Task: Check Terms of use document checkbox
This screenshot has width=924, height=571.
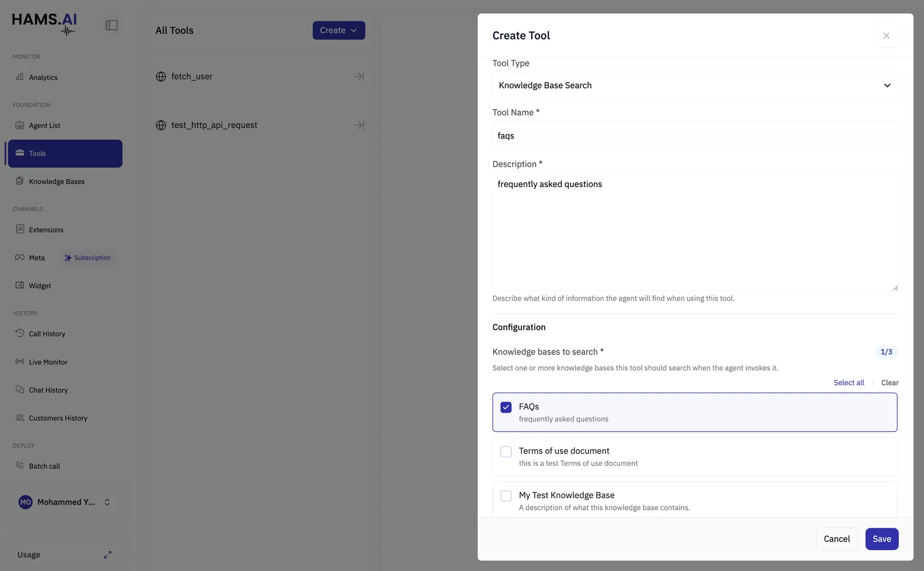Action: pos(506,451)
